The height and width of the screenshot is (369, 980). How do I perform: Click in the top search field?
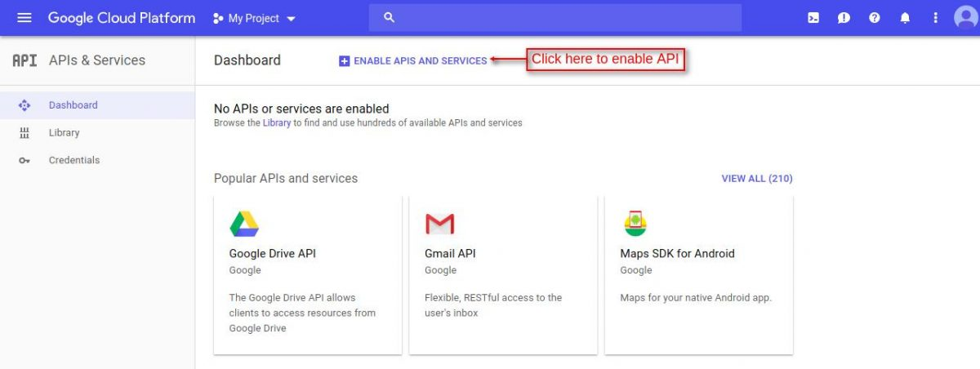[555, 18]
